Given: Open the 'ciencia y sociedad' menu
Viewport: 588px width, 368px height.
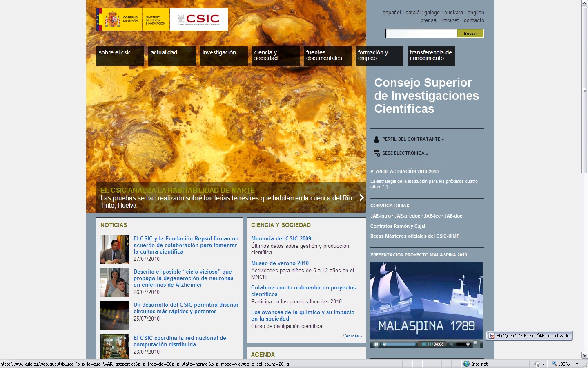Looking at the screenshot, I should 276,56.
